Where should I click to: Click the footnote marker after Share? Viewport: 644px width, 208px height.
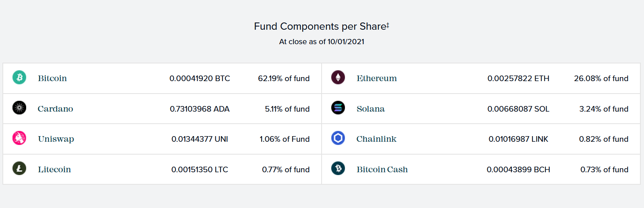[x=388, y=25]
